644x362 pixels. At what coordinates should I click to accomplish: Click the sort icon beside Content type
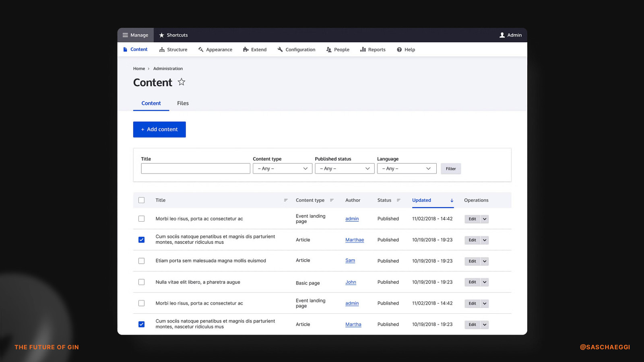point(332,200)
